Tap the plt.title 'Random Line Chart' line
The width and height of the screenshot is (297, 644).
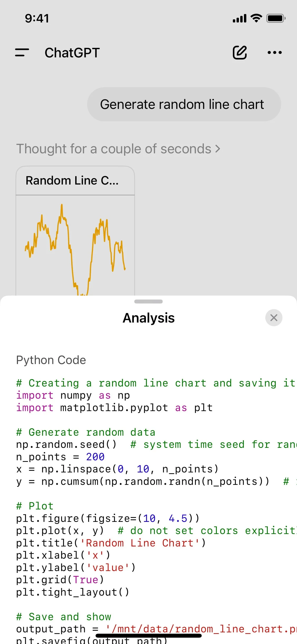click(x=111, y=543)
